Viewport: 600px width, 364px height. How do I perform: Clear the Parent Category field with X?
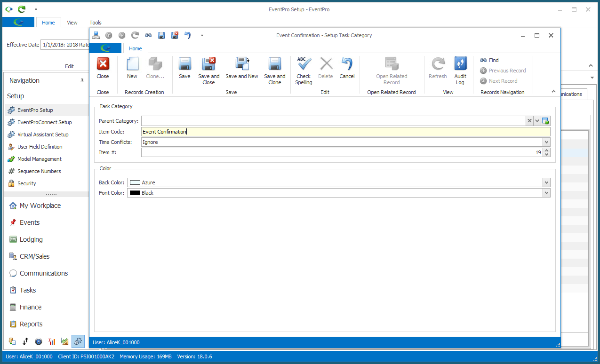click(529, 121)
